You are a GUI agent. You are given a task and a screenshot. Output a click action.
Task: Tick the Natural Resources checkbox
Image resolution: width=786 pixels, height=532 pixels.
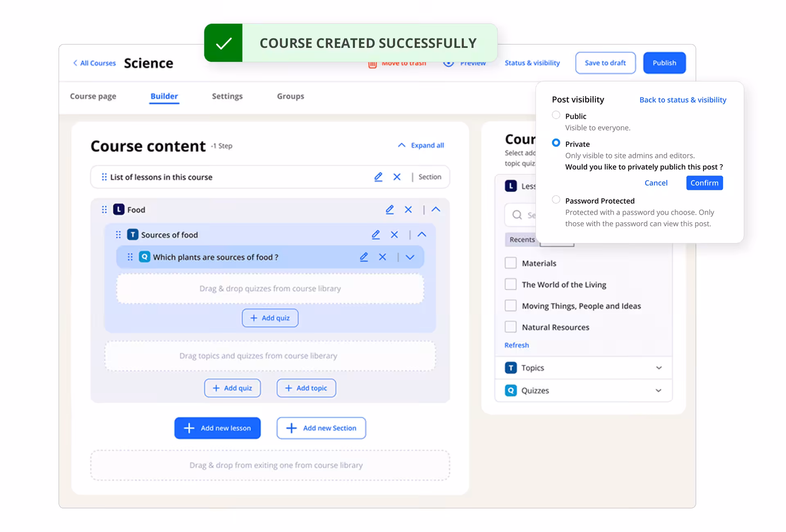point(510,327)
